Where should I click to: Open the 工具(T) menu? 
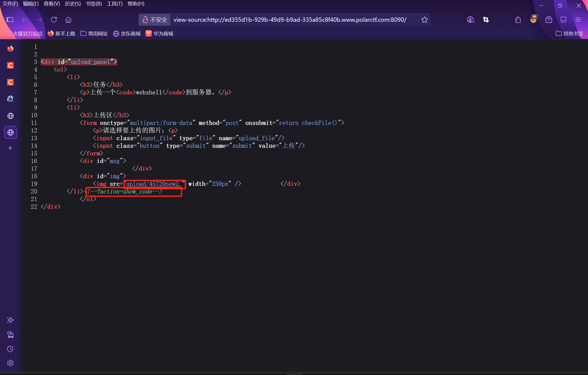click(115, 4)
